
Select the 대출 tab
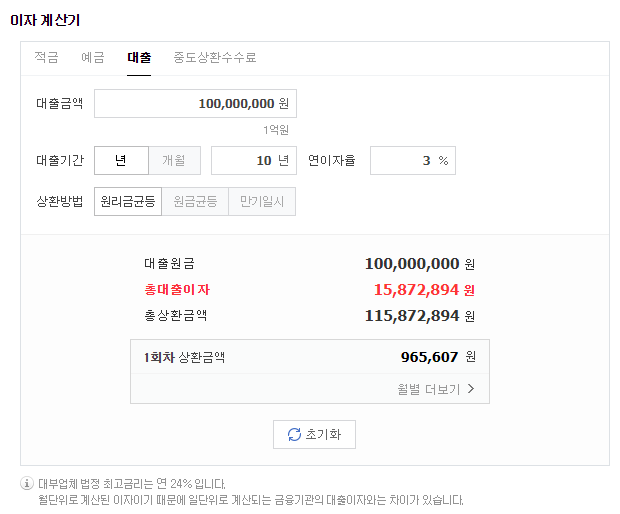pos(139,58)
